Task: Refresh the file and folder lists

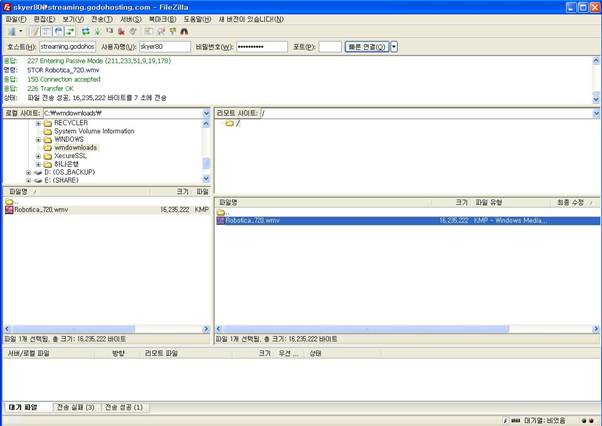Action: pos(86,31)
